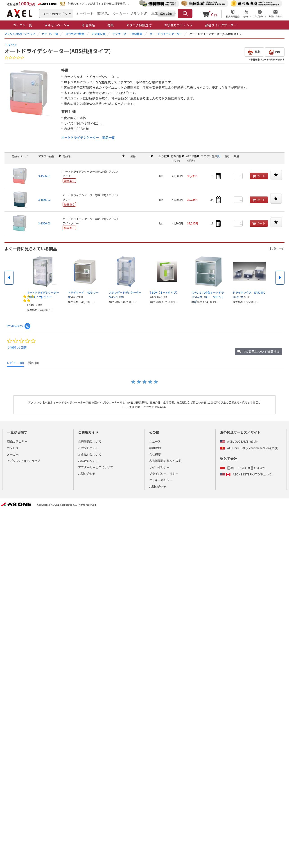Export product page as PDF
Viewport: 289px width, 868px height.
point(275,52)
